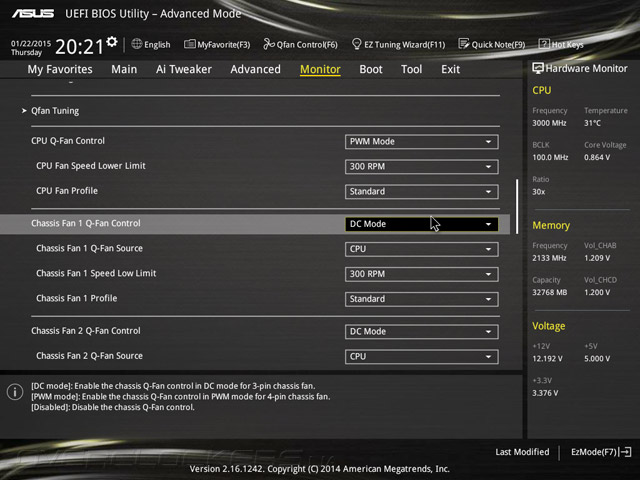This screenshot has width=640, height=480.
Task: Click the 2133 MHz memory frequency value
Action: pyautogui.click(x=549, y=258)
